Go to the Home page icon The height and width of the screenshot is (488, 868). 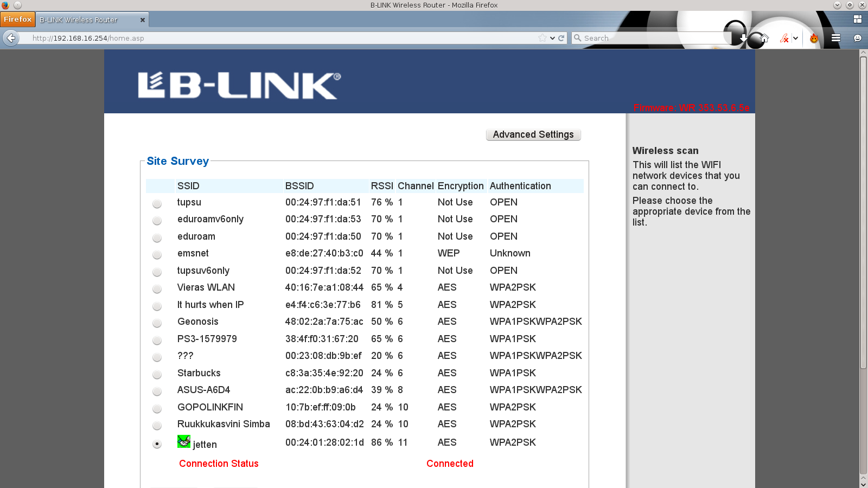coord(764,38)
